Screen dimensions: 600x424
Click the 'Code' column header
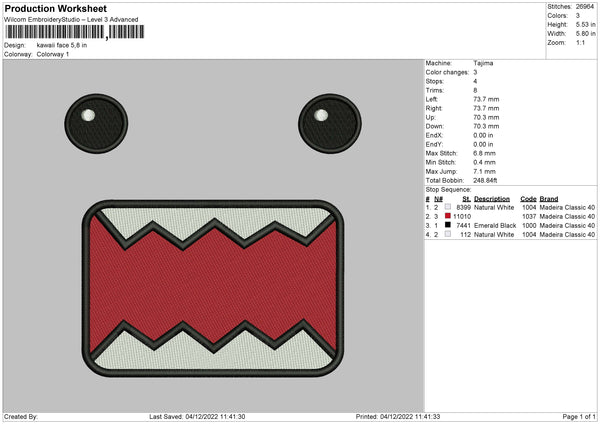click(528, 199)
